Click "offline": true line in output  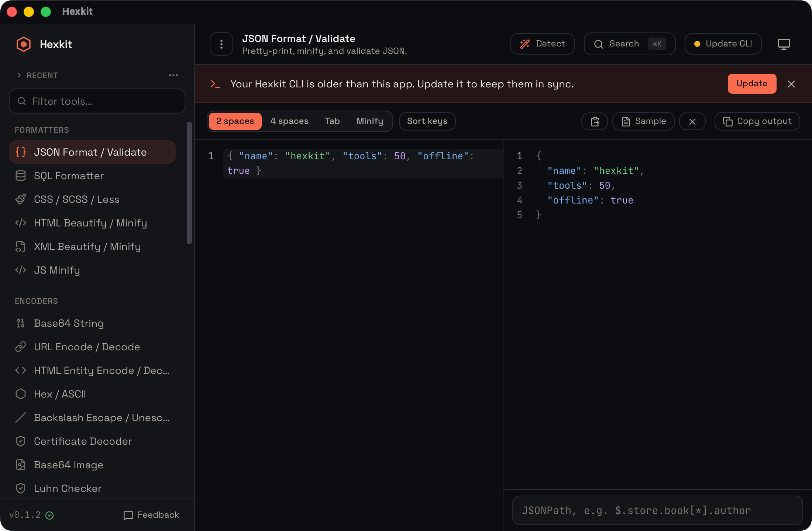point(590,200)
